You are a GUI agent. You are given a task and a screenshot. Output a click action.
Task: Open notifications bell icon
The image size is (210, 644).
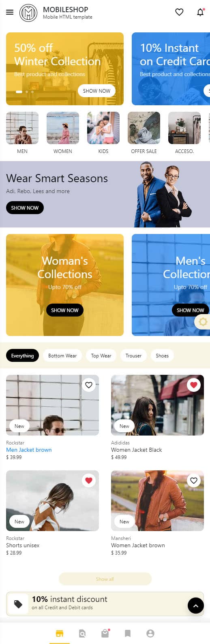(x=200, y=12)
